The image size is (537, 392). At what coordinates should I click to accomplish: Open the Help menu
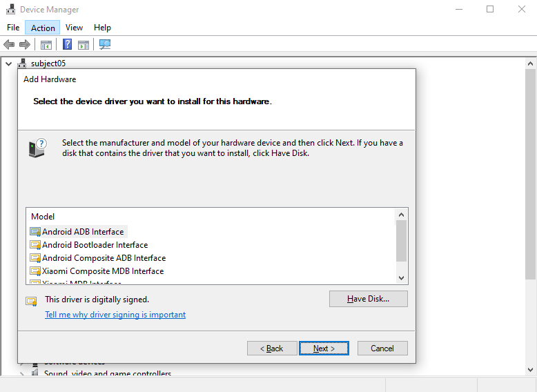click(102, 28)
